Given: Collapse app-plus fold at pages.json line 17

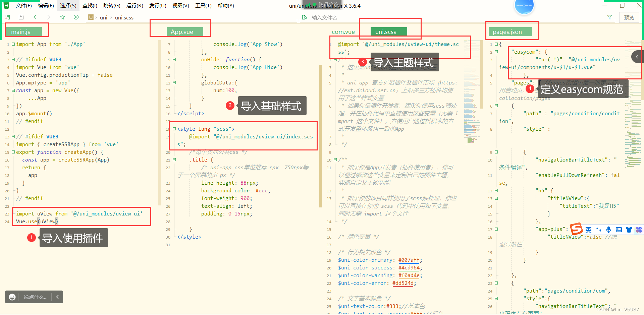Looking at the screenshot, I should [496, 229].
